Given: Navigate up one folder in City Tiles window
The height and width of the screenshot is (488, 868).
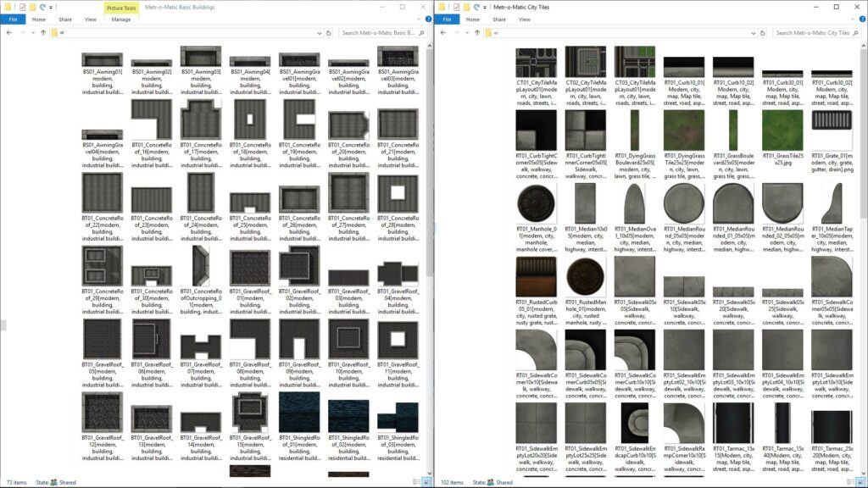Looking at the screenshot, I should [x=477, y=32].
